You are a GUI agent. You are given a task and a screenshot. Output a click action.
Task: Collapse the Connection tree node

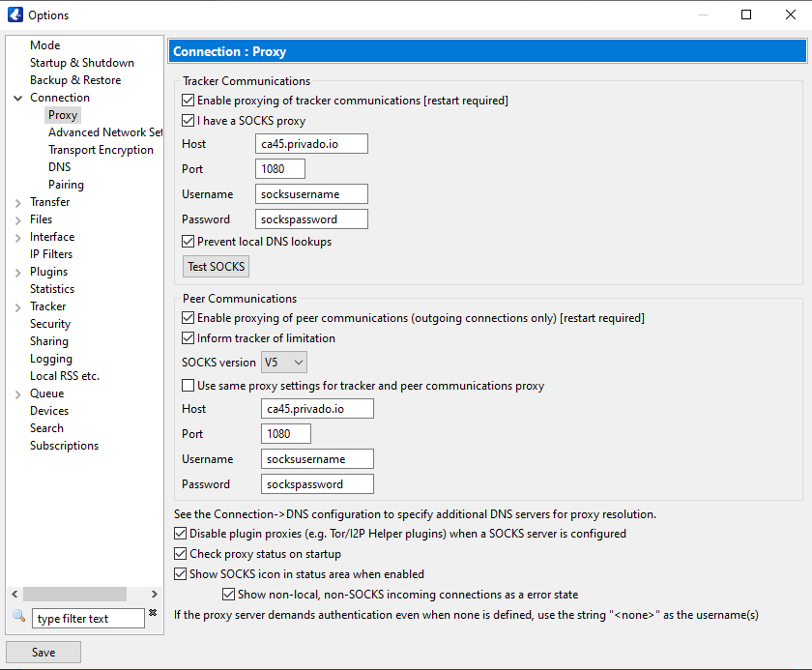[x=18, y=98]
